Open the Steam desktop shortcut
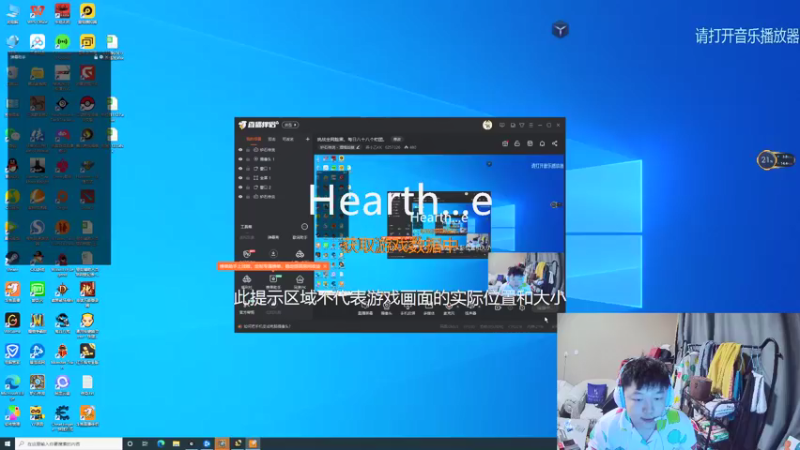Screen dimensions: 800x450 pyautogui.click(x=12, y=261)
